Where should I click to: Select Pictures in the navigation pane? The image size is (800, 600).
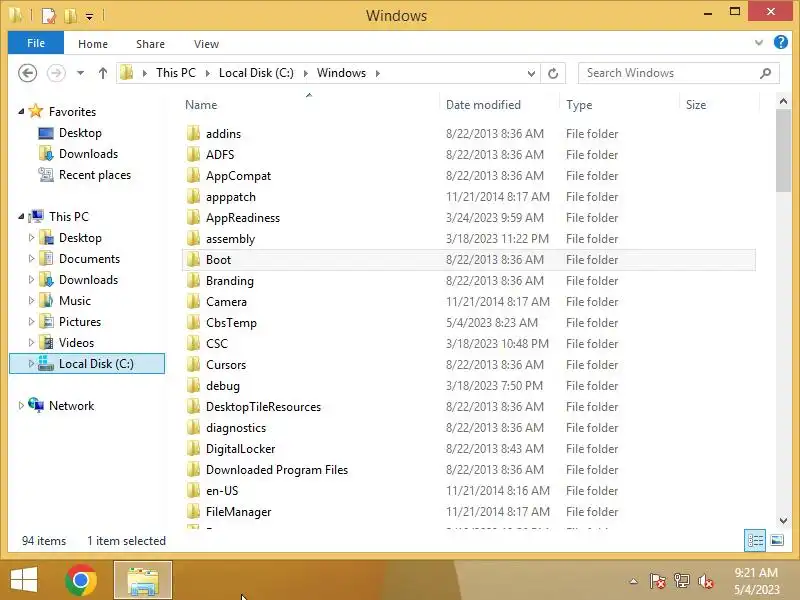(80, 321)
